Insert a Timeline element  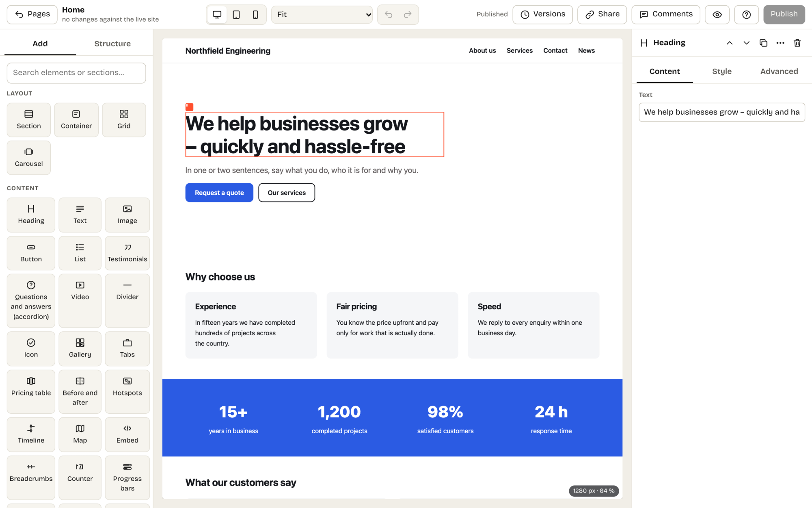pos(31,434)
